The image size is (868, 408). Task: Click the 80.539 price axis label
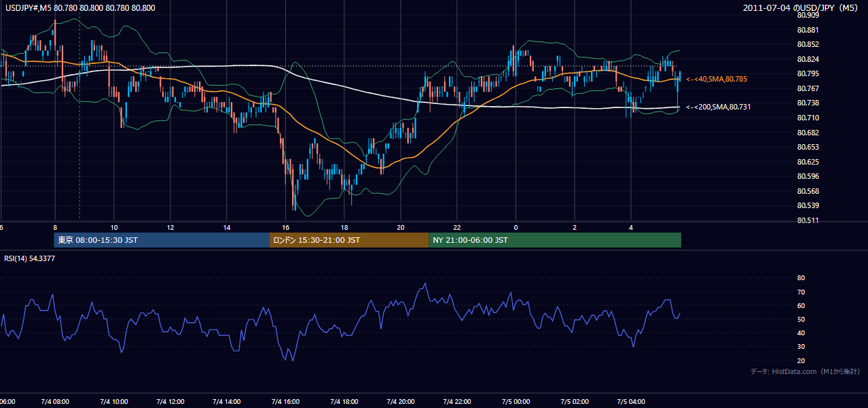(x=808, y=205)
